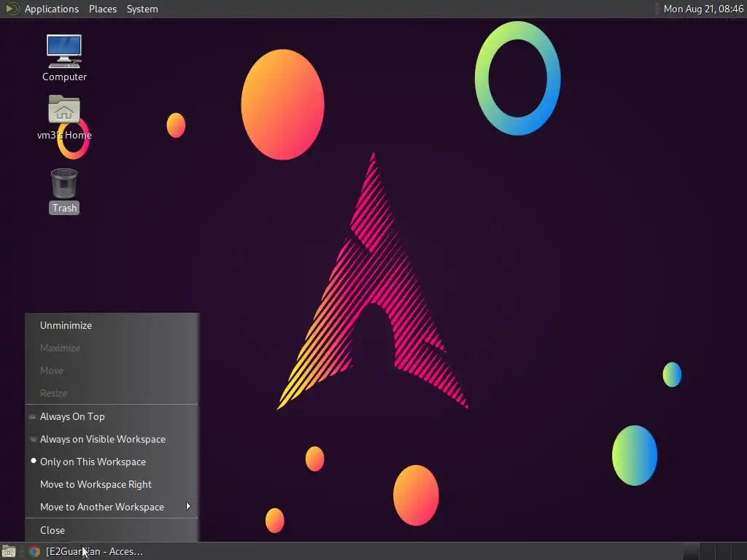Open the Places menu

(x=102, y=9)
